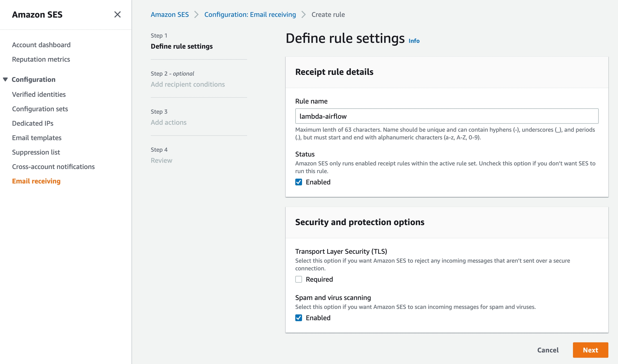Go to Amazon SES breadcrumb link
618x364 pixels.
(x=170, y=14)
